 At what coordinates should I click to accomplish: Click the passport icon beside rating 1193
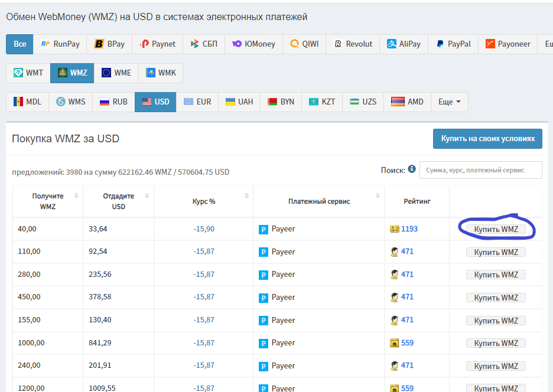click(394, 229)
